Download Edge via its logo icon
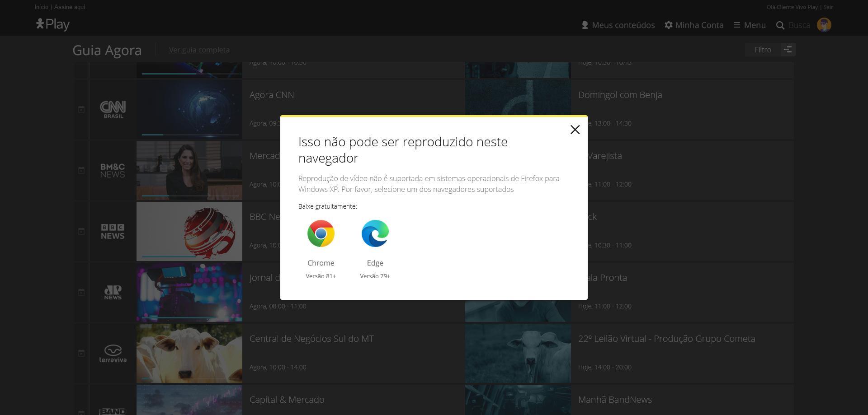868x415 pixels. pos(375,233)
